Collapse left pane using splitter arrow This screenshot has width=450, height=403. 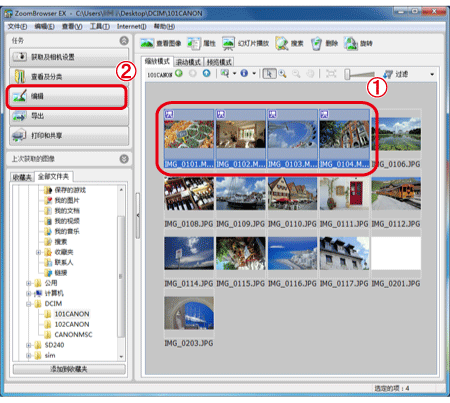click(138, 216)
